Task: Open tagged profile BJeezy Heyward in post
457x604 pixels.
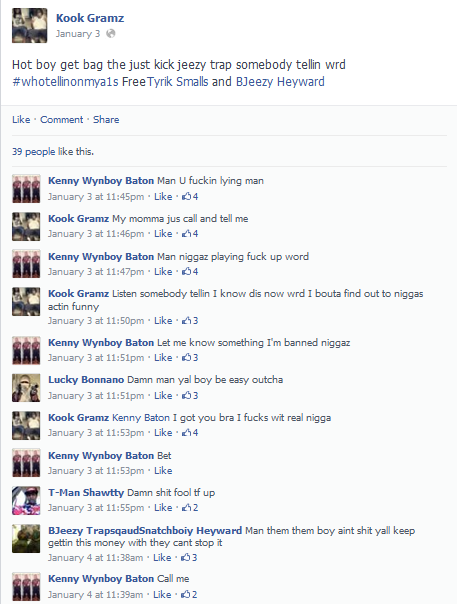Action: 280,82
